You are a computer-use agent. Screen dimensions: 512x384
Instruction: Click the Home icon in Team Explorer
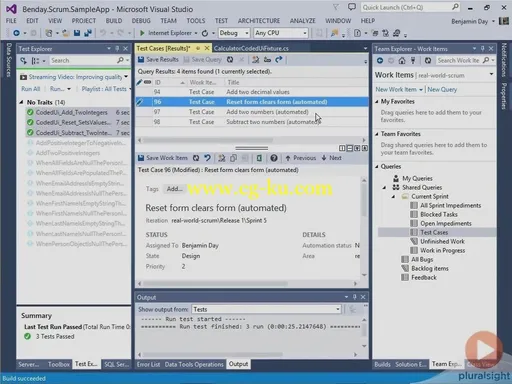(402, 60)
